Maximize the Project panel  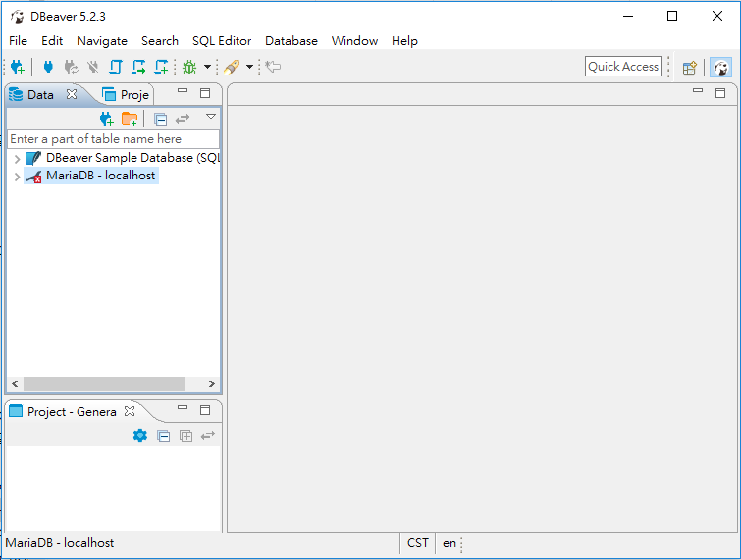point(205,410)
